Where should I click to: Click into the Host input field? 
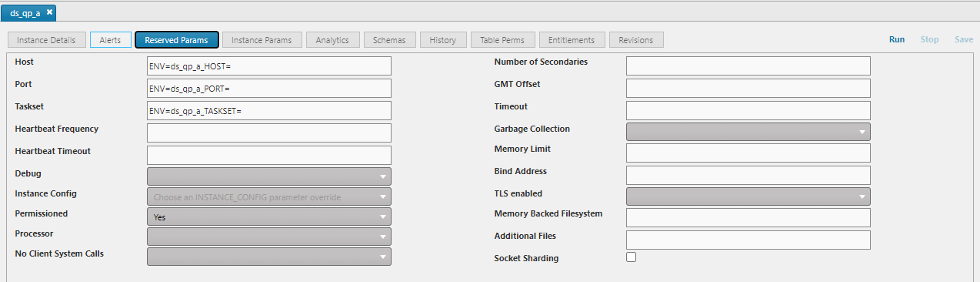(x=269, y=65)
